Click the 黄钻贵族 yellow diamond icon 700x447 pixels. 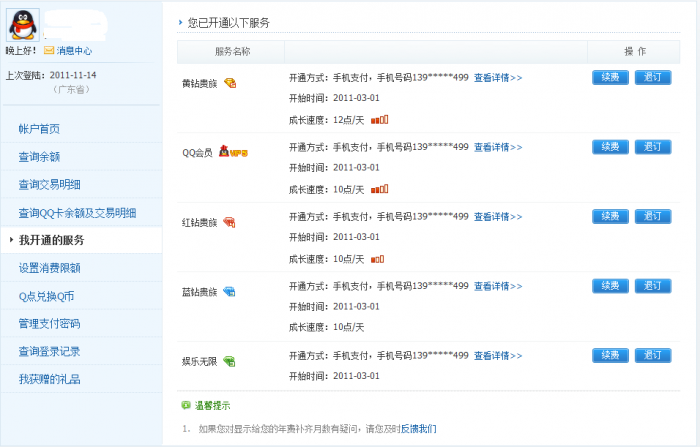tap(230, 83)
